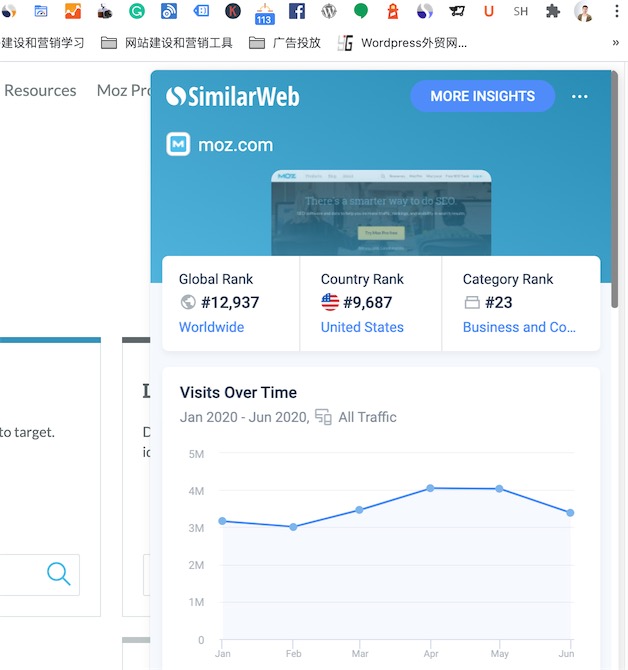Click the Global Rank #12,937 value
Image resolution: width=628 pixels, height=670 pixels.
click(230, 303)
